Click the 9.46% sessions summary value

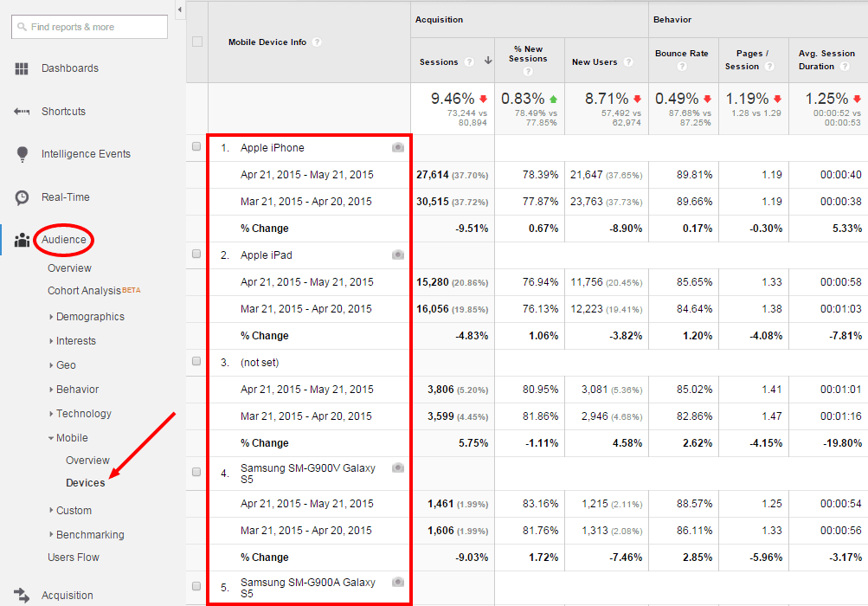[x=453, y=99]
